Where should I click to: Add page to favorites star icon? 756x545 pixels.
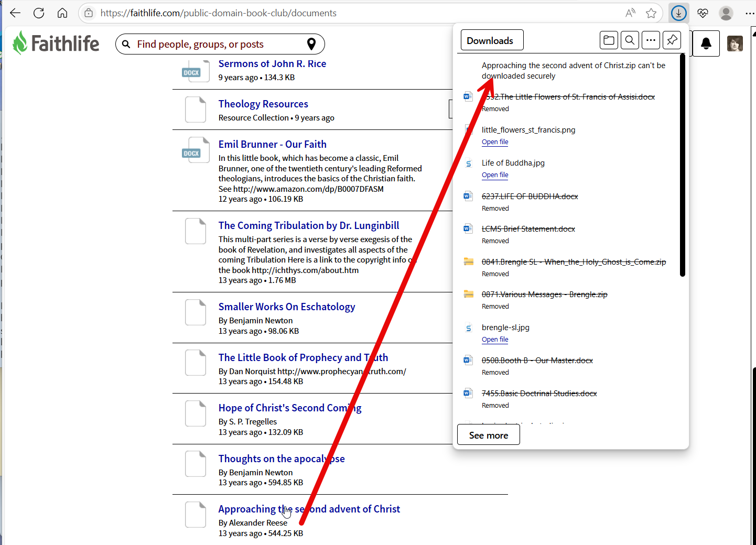point(651,13)
